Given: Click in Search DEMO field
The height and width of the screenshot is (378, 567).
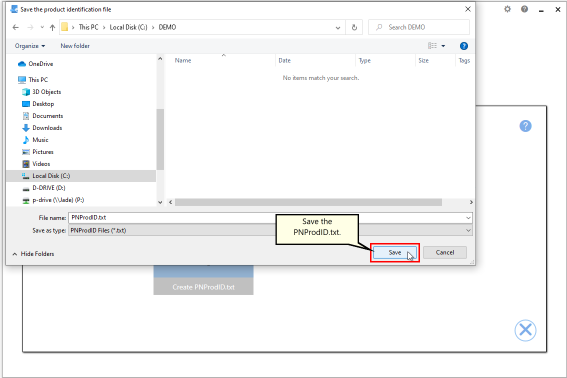Looking at the screenshot, I should click(419, 27).
